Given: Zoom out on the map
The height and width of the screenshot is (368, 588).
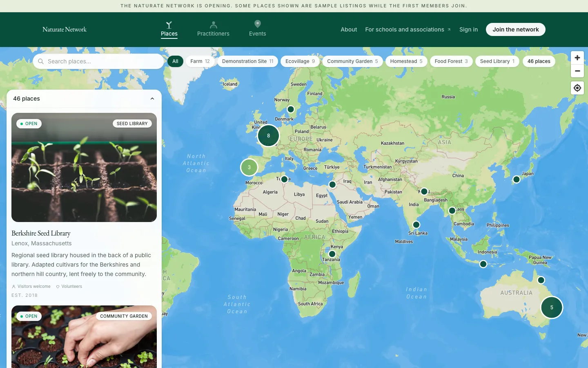Looking at the screenshot, I should (x=577, y=71).
